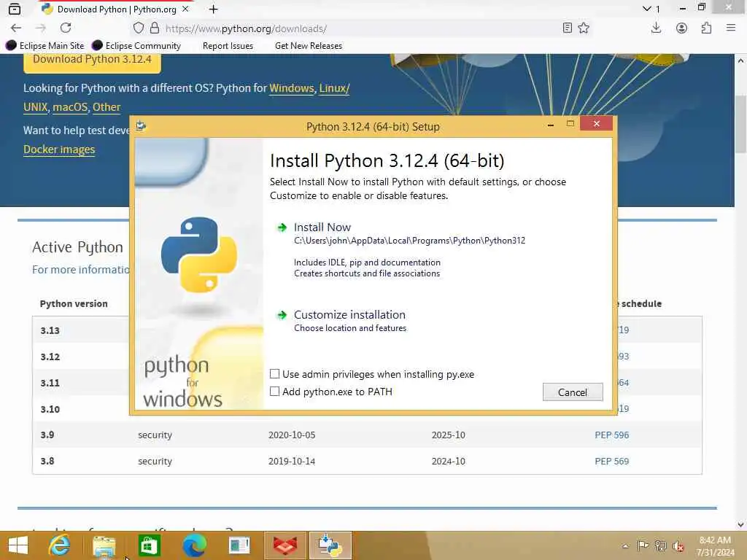Open Action Center flag icon

(x=643, y=545)
